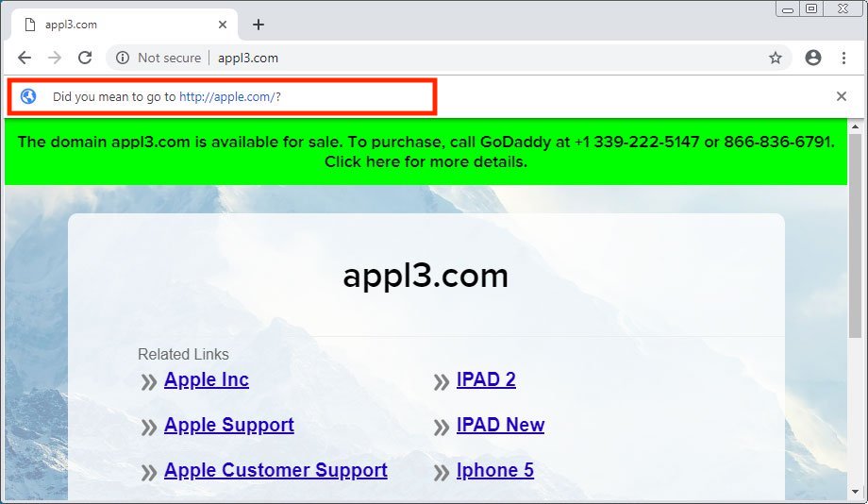Viewport: 868px width, 504px height.
Task: View site information via Not secure icon
Action: pyautogui.click(x=123, y=58)
